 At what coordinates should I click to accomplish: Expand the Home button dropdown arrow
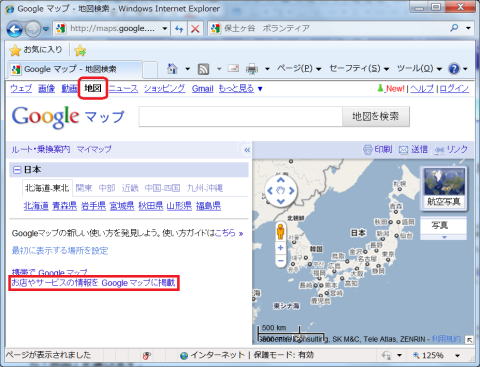click(187, 69)
